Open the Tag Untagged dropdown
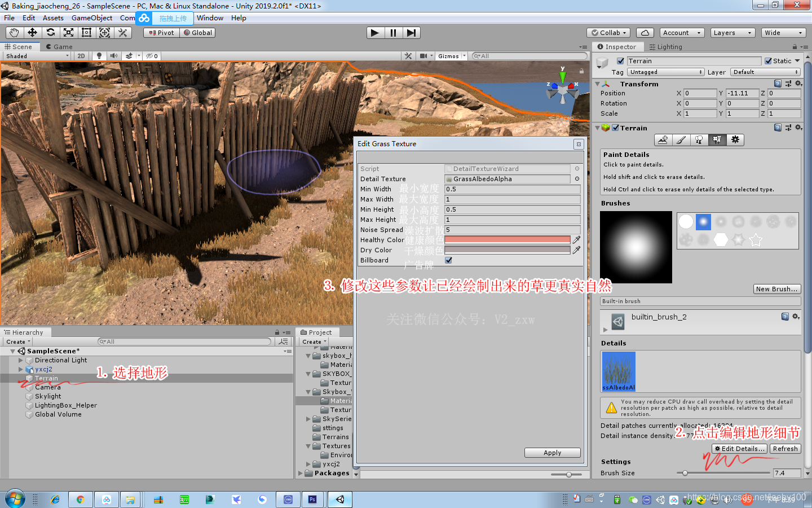Image resolution: width=812 pixels, height=508 pixels. [665, 72]
